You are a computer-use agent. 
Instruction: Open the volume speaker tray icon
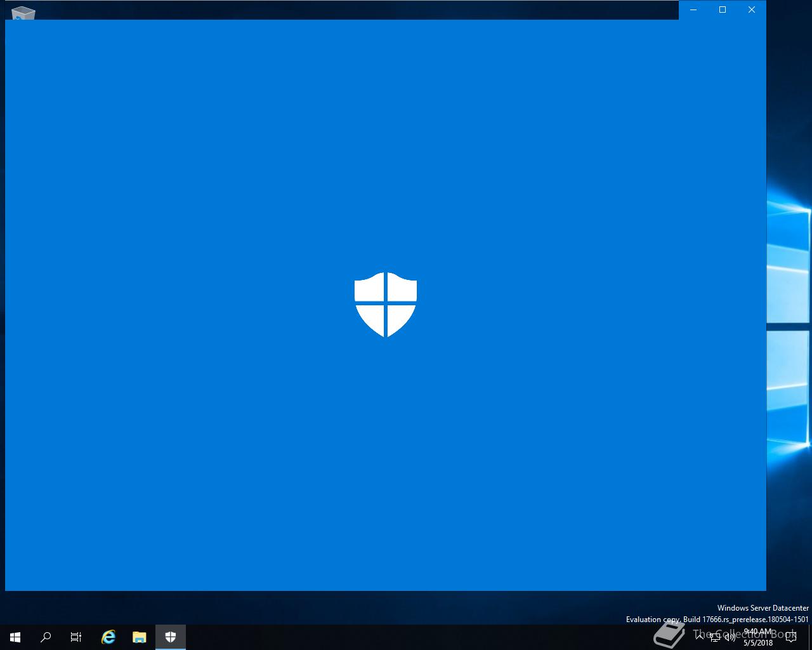tap(730, 637)
